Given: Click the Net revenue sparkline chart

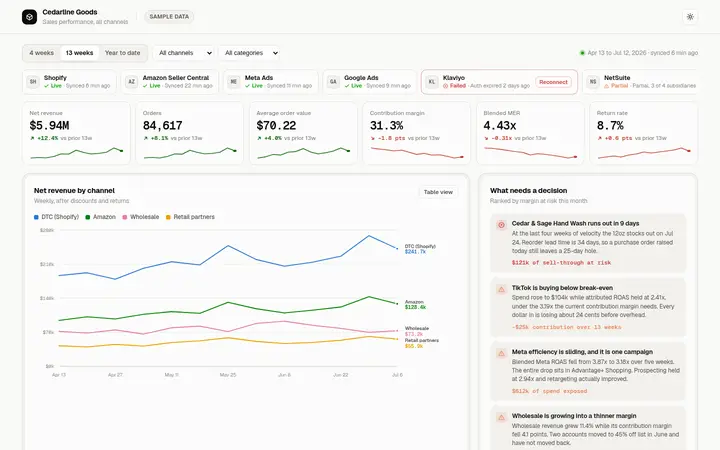Looking at the screenshot, I should coord(76,153).
